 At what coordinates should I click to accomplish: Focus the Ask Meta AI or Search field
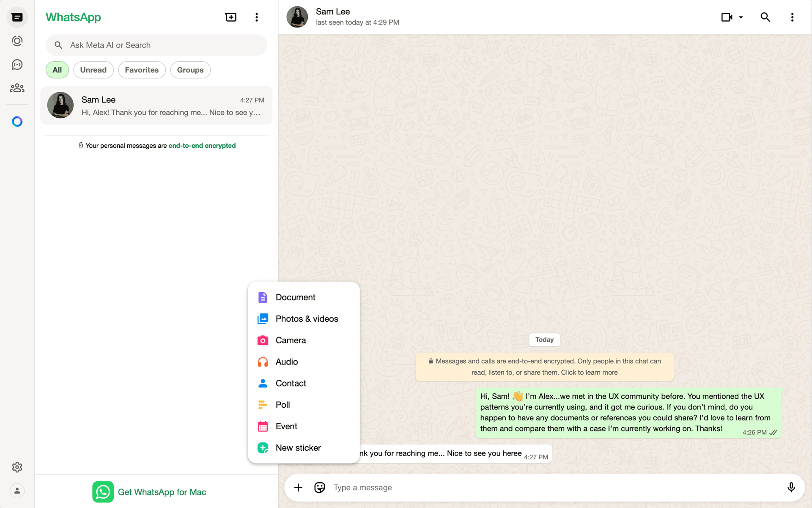tap(156, 45)
